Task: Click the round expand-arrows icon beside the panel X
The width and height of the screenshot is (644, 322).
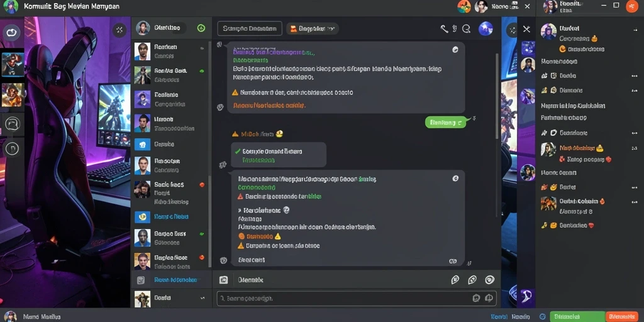Action: click(x=513, y=30)
